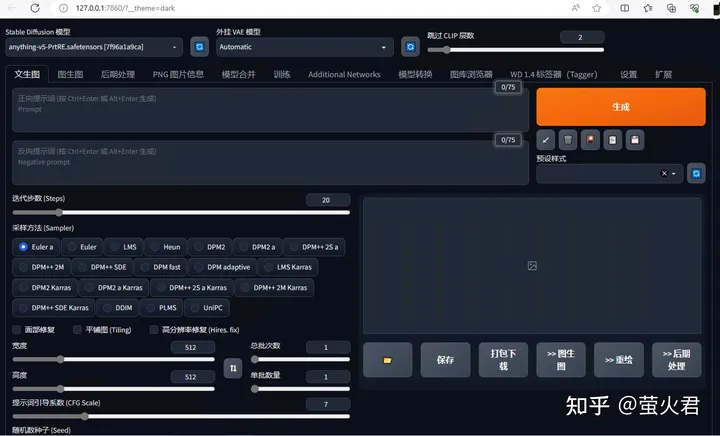Click the swap width and height arrows
720x436 pixels.
(x=233, y=368)
